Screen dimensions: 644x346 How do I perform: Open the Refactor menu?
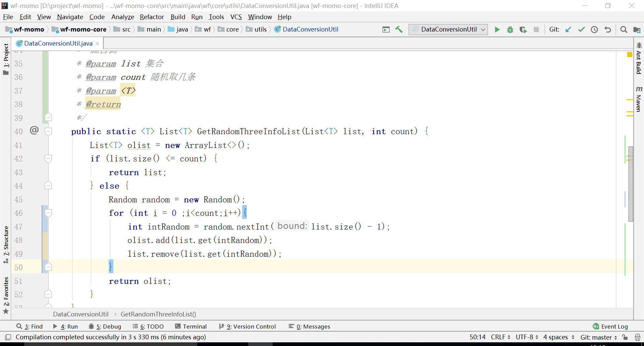point(152,17)
